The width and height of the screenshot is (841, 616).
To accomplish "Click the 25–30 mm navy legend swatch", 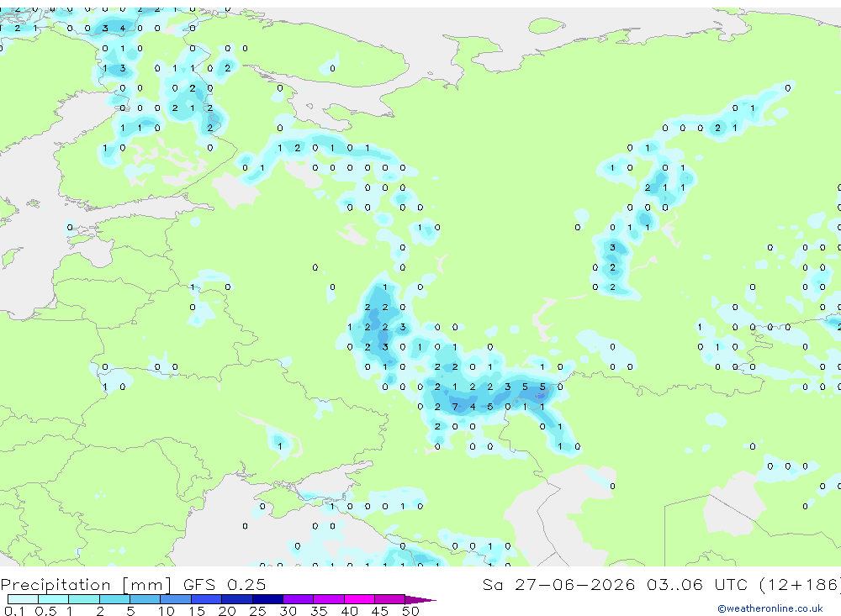I will (267, 599).
